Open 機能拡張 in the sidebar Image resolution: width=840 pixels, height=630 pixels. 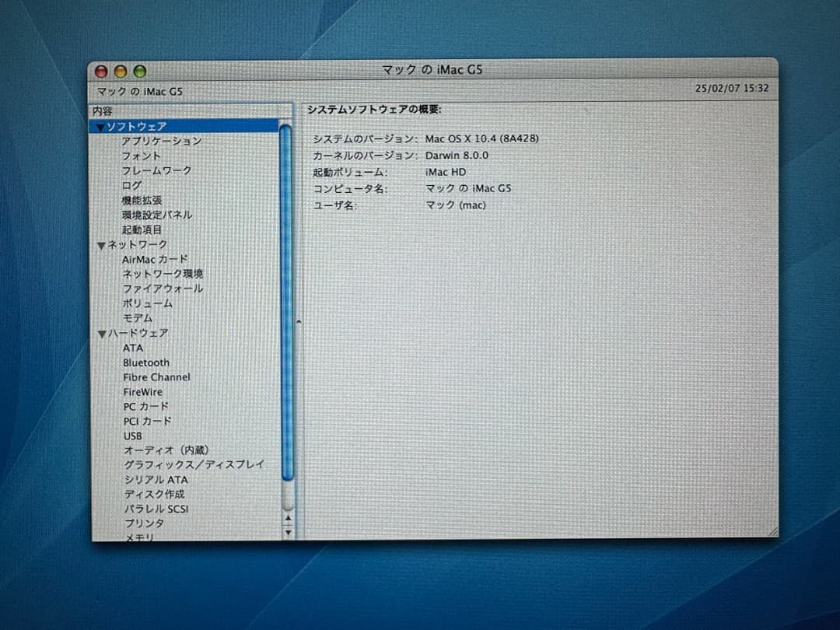(142, 200)
